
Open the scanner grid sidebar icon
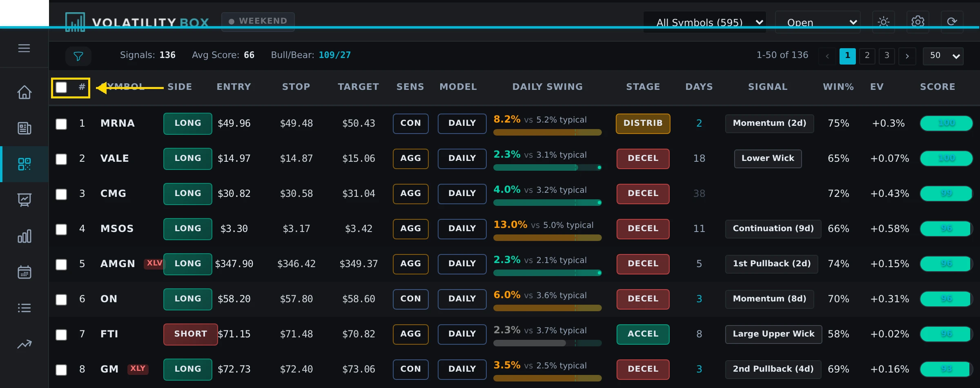[x=24, y=164]
